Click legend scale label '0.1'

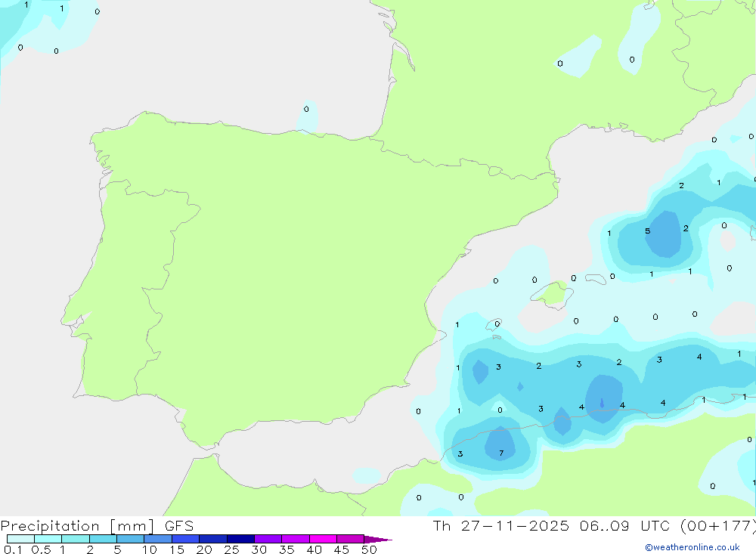click(x=13, y=549)
